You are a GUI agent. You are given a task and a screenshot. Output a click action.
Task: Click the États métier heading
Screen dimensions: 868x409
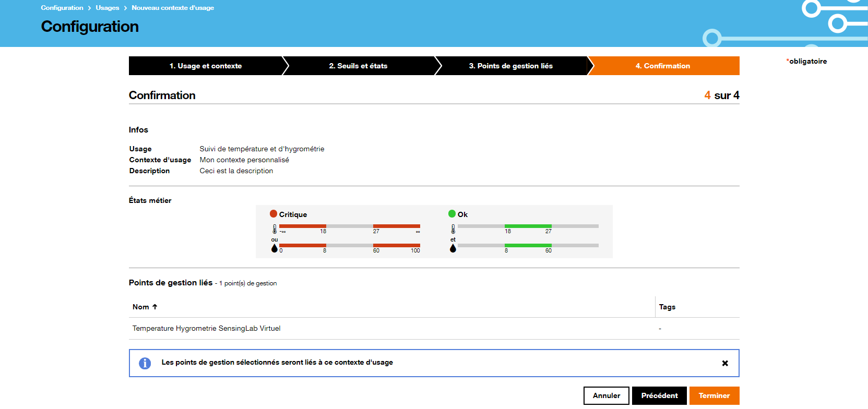(x=150, y=200)
